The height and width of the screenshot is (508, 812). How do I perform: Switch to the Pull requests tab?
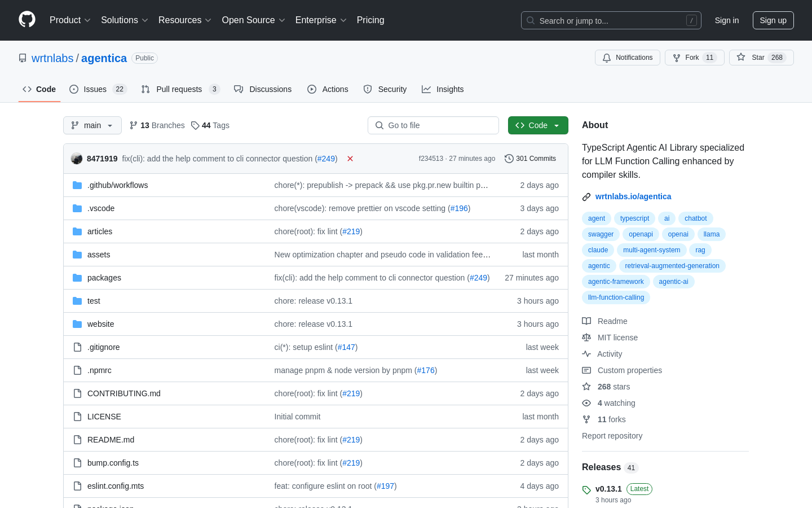coord(180,89)
